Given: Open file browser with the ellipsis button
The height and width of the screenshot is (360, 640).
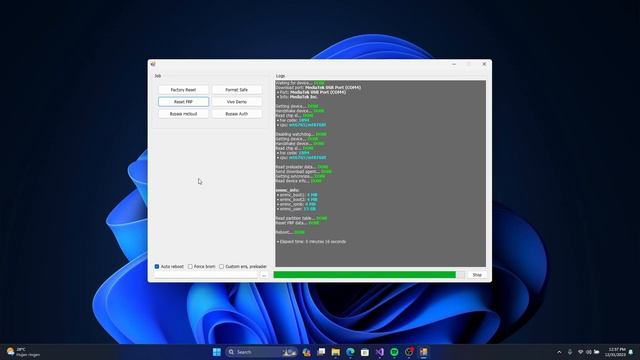Looking at the screenshot, I should coord(264,276).
